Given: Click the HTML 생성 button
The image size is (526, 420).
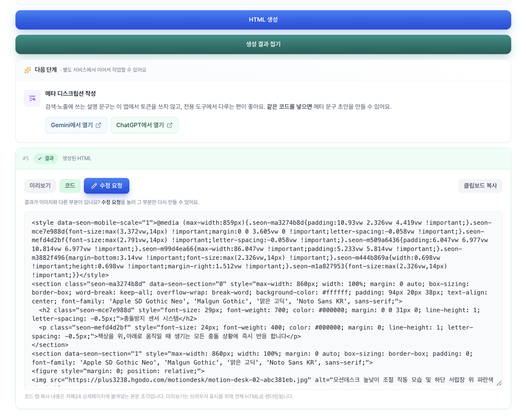Looking at the screenshot, I should (263, 20).
